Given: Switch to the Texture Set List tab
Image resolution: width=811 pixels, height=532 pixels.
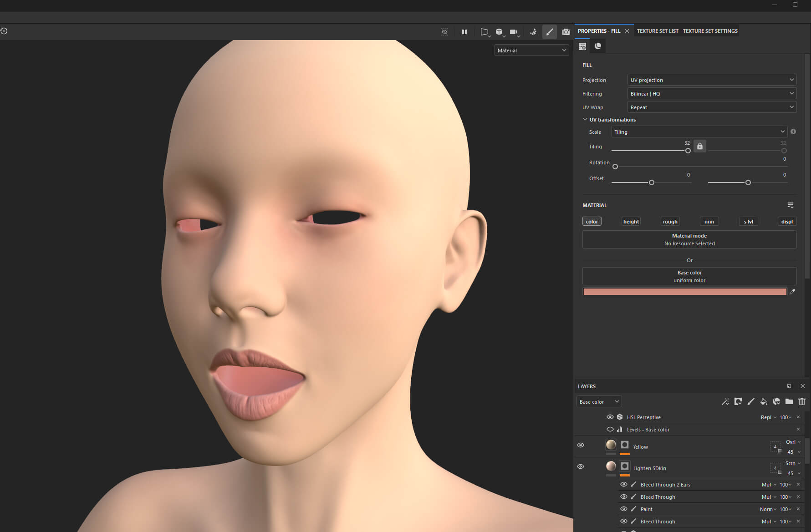Looking at the screenshot, I should coord(657,31).
